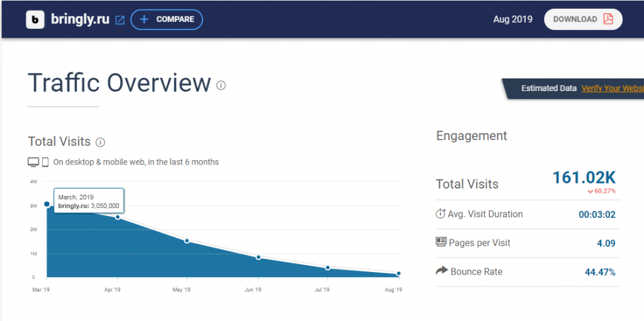The image size is (644, 321).
Task: Click the Avg. Visit Duration stopwatch icon
Action: click(440, 214)
